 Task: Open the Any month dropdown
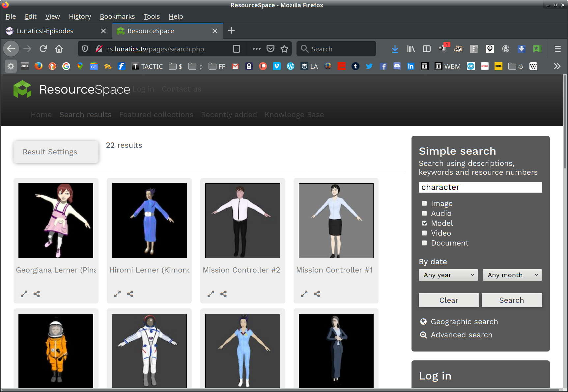(512, 275)
